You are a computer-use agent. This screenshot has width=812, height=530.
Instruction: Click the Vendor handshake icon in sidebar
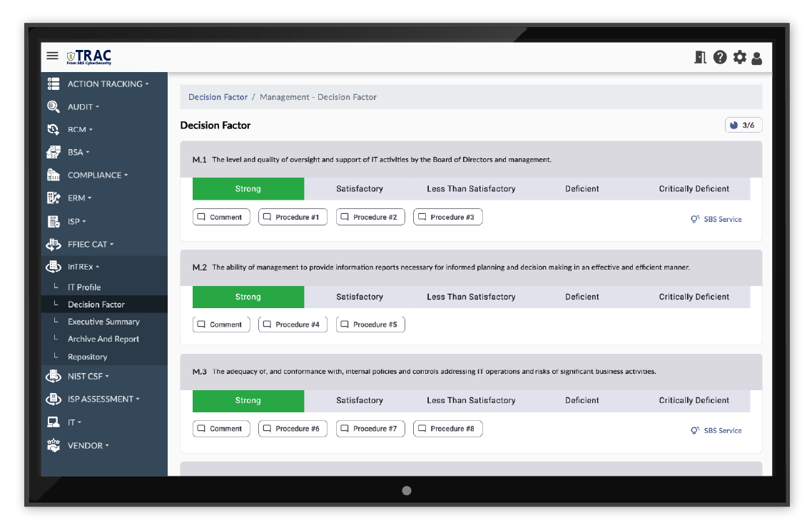click(x=54, y=445)
